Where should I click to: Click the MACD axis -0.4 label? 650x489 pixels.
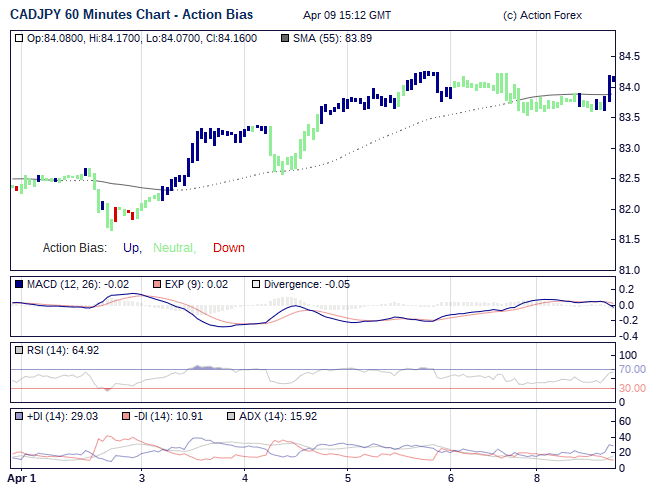[628, 336]
